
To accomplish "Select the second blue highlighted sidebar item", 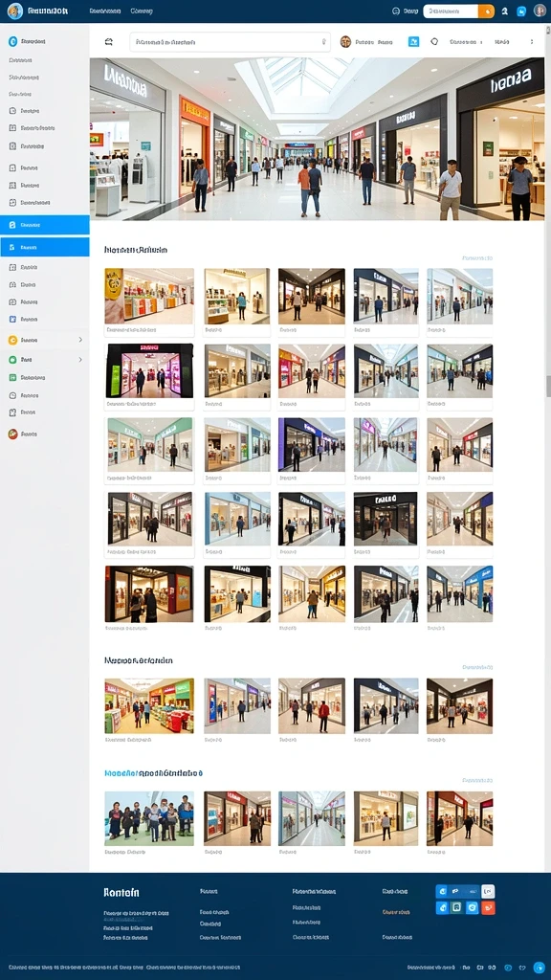I will (x=44, y=248).
